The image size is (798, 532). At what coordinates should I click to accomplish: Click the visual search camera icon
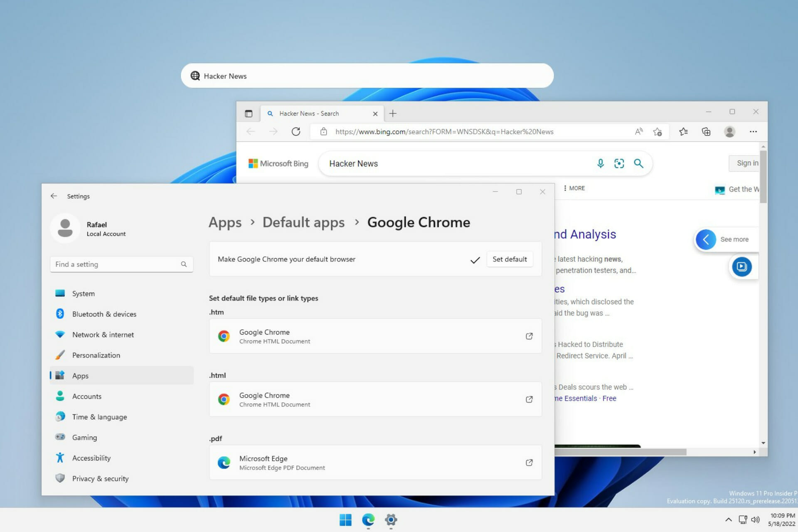click(x=620, y=163)
